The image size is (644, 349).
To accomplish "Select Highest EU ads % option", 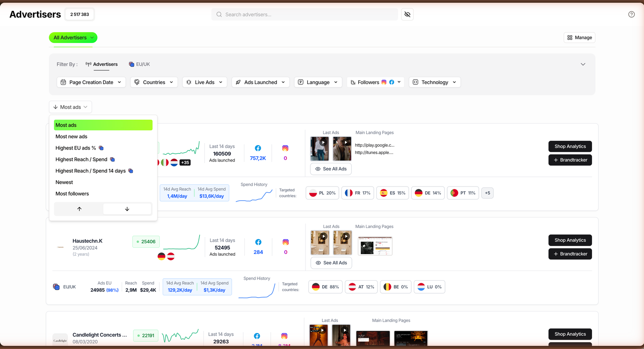I will point(103,148).
